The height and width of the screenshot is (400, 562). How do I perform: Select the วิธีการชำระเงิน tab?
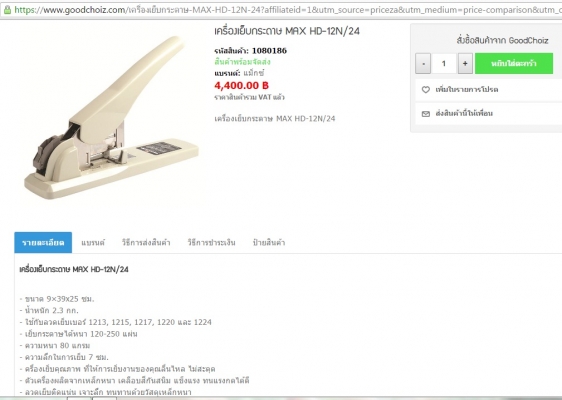[211, 243]
